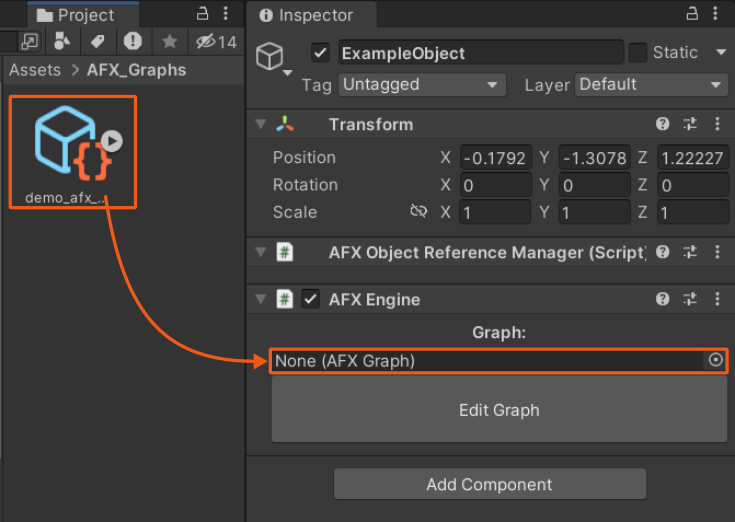Image resolution: width=735 pixels, height=522 pixels.
Task: Click the Project panel lock icon
Action: pos(203,14)
